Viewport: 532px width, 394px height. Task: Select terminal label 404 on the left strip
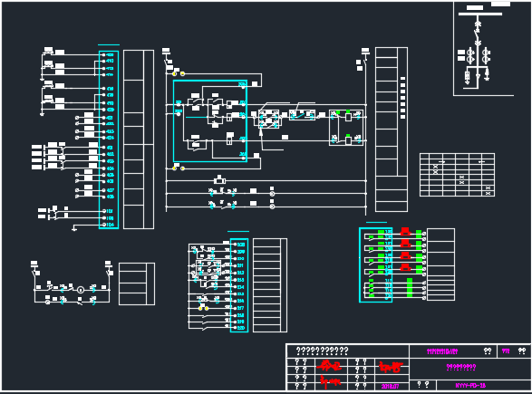[x=110, y=168]
